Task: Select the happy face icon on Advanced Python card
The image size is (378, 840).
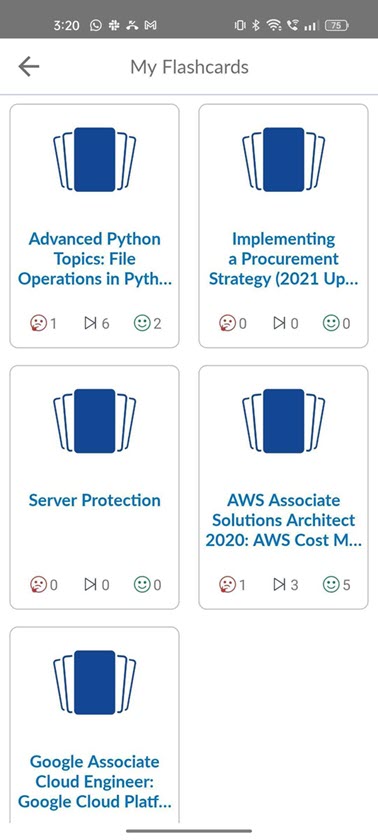Action: (142, 323)
